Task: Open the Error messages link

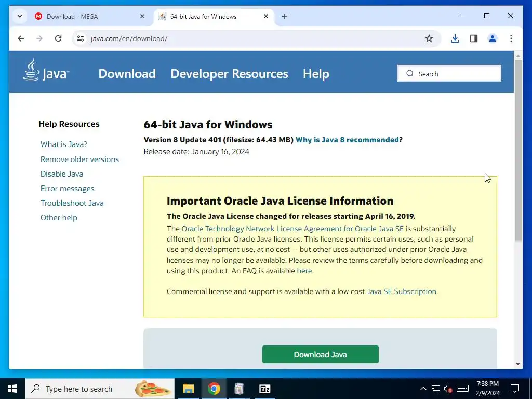Action: pyautogui.click(x=67, y=189)
